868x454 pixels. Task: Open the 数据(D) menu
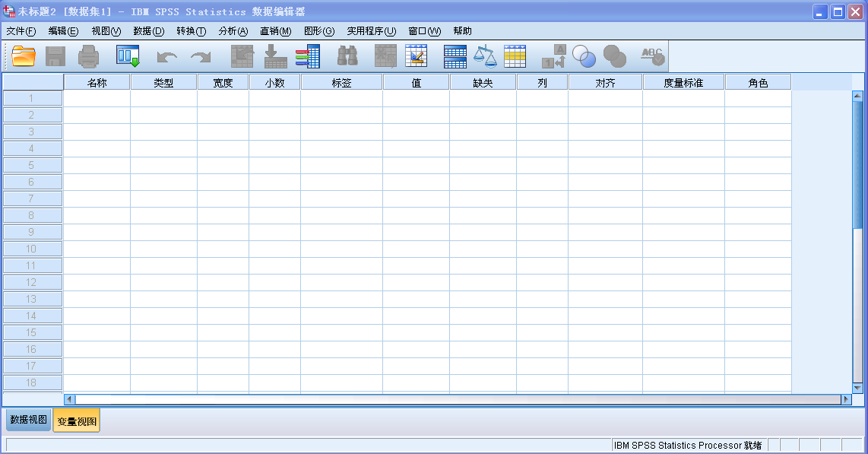tap(148, 31)
